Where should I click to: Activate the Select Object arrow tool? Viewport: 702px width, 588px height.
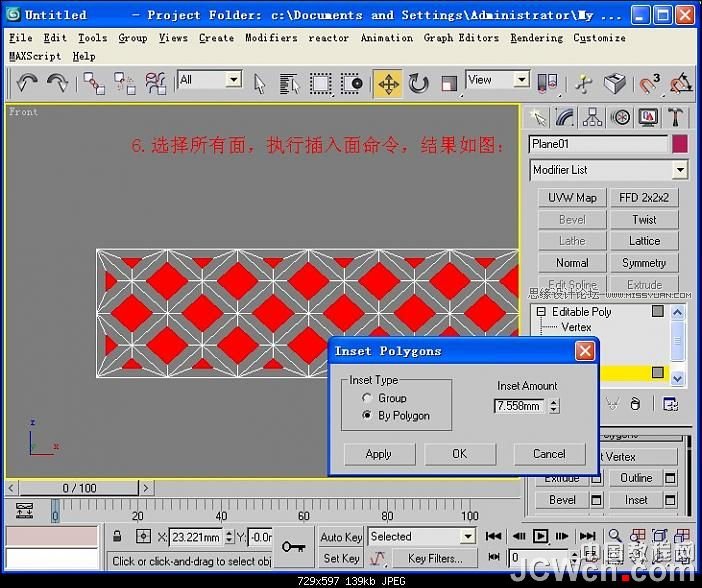(259, 84)
